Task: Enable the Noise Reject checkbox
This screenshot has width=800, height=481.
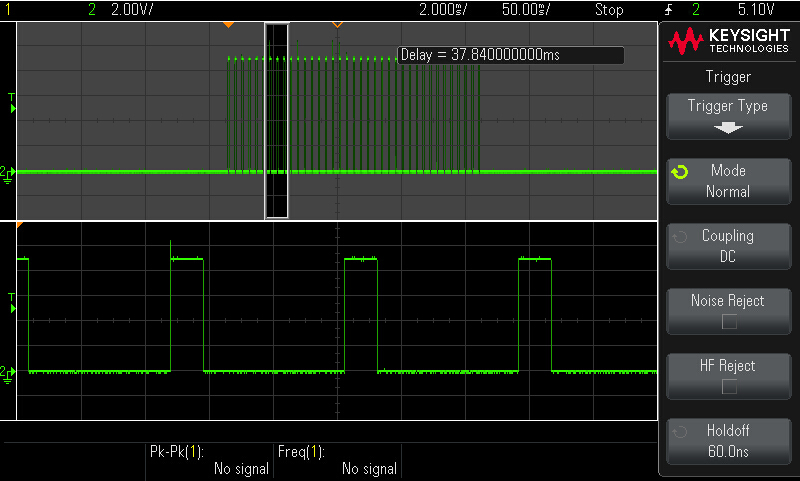Action: pyautogui.click(x=729, y=322)
